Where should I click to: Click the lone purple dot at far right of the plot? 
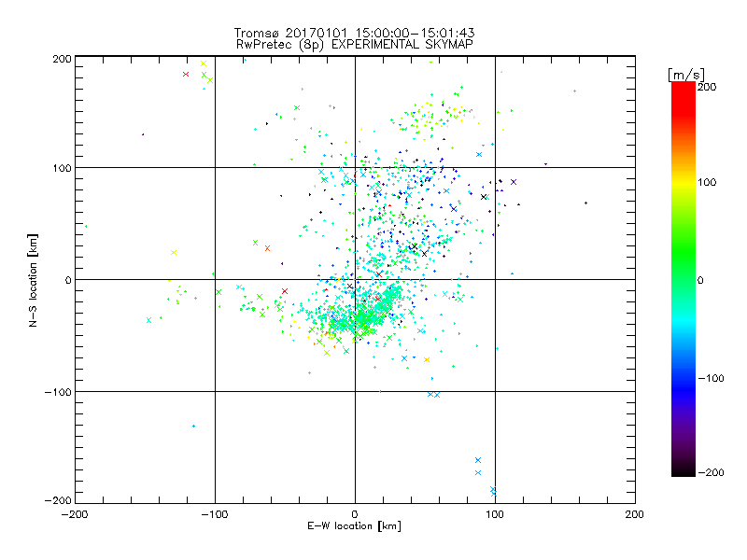[x=585, y=203]
